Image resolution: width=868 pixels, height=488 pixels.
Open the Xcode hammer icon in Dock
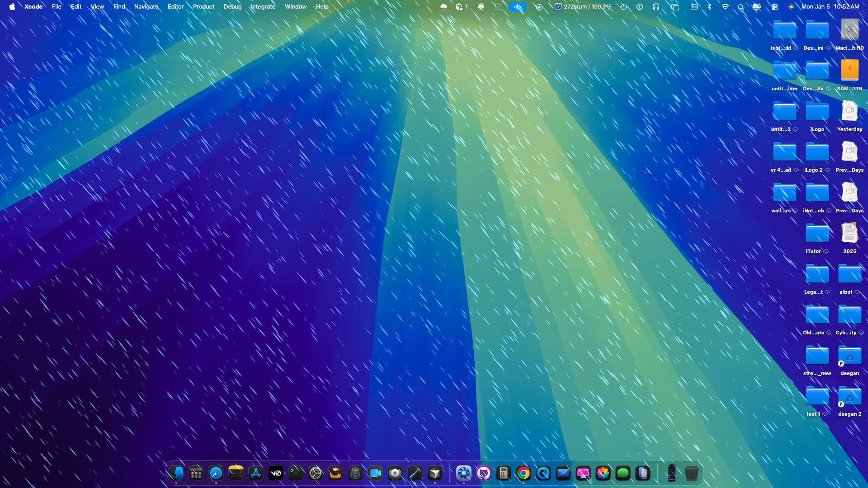click(x=415, y=473)
